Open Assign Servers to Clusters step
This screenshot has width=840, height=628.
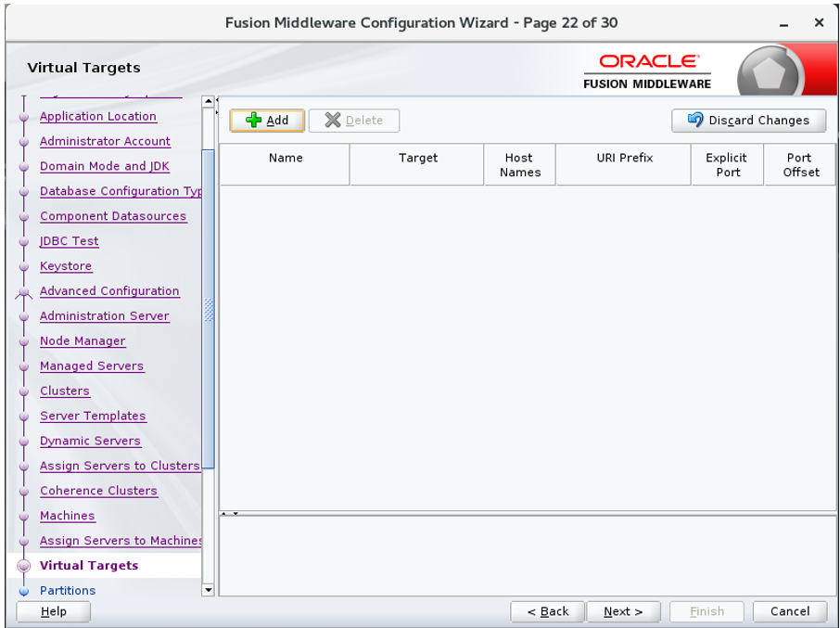tap(120, 466)
